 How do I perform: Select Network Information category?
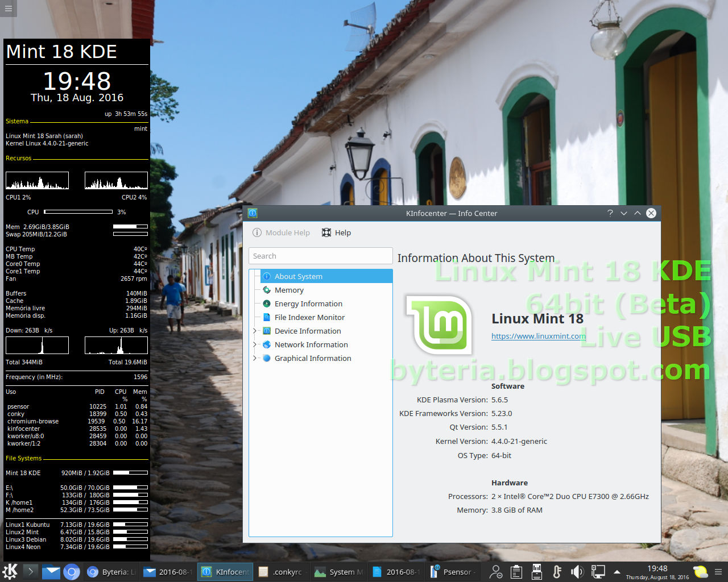click(311, 344)
